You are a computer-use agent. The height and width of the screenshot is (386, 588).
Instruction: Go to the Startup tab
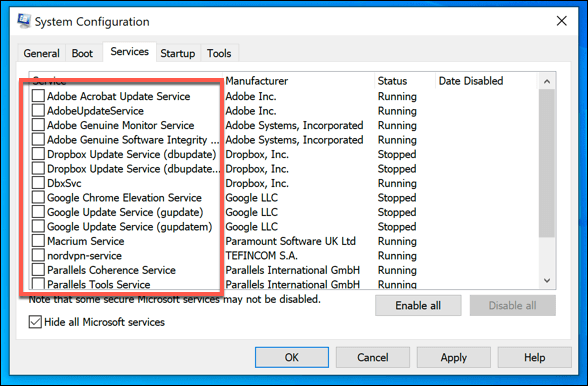(x=178, y=53)
